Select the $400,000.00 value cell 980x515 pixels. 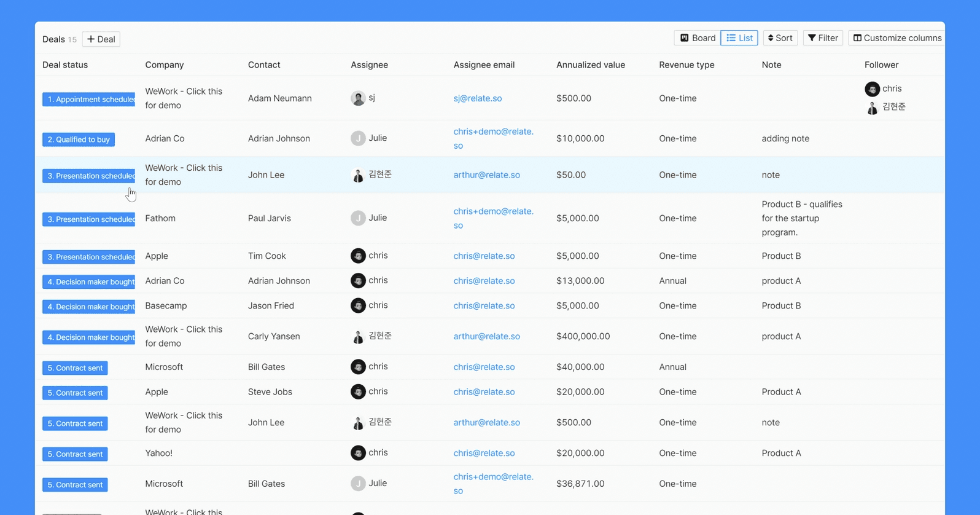[x=583, y=336]
